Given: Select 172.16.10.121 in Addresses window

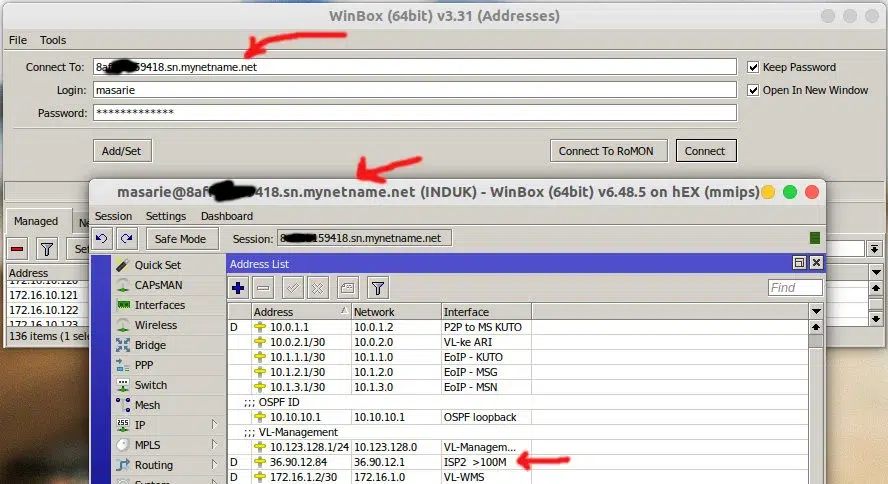Looking at the screenshot, I should pos(48,295).
